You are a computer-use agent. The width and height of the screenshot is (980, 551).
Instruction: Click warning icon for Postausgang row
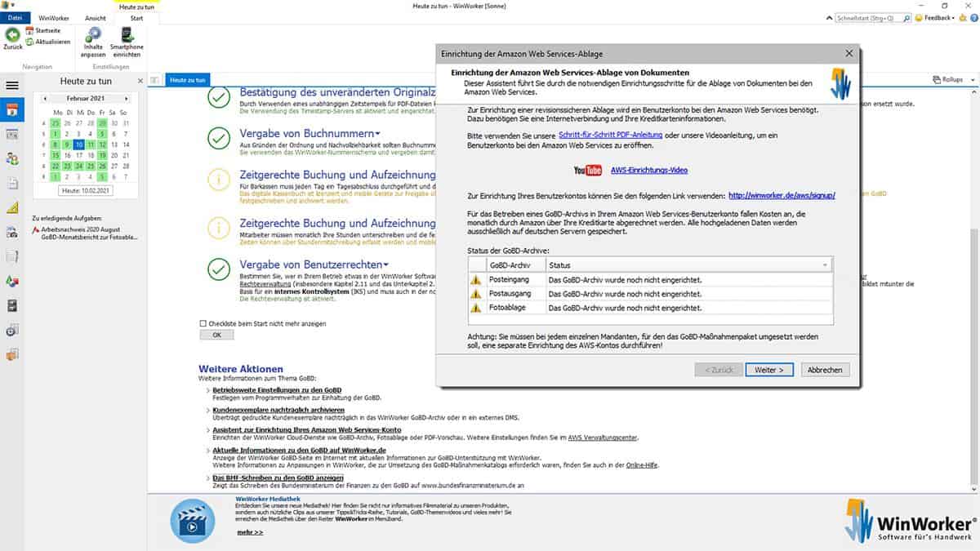click(475, 293)
